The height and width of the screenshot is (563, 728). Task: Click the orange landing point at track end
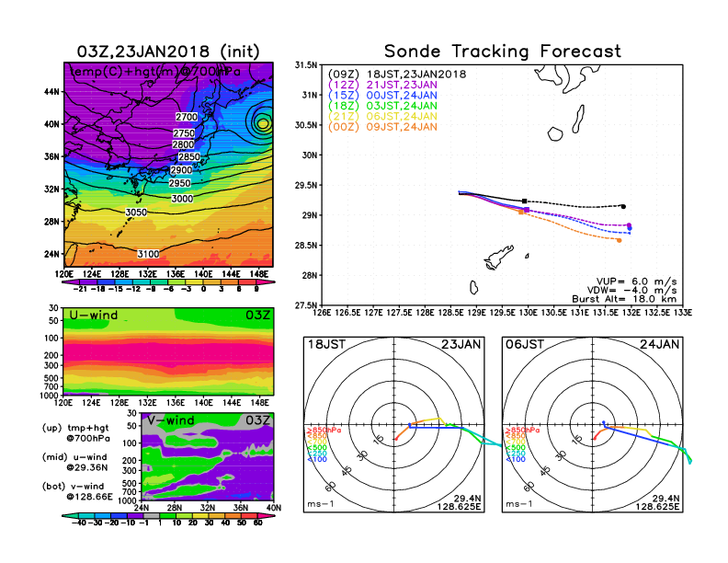click(x=620, y=240)
